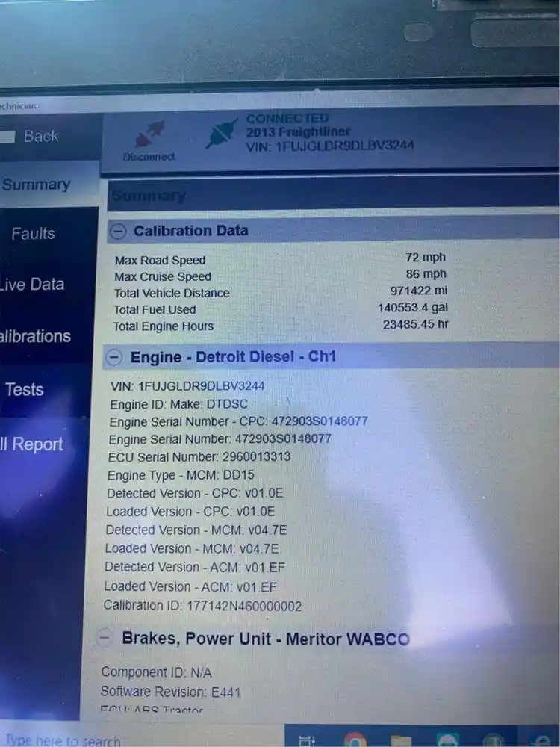
Task: Click Detected Version - ACM line
Action: (195, 568)
